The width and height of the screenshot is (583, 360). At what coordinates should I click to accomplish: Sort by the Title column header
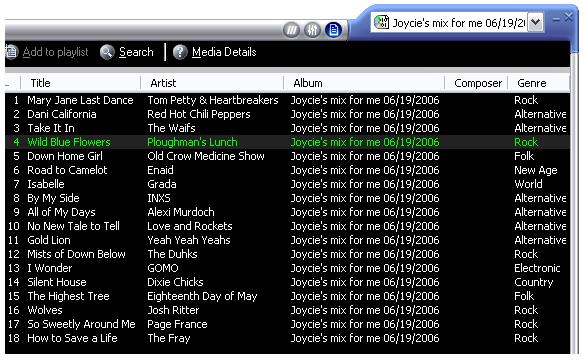(x=81, y=83)
